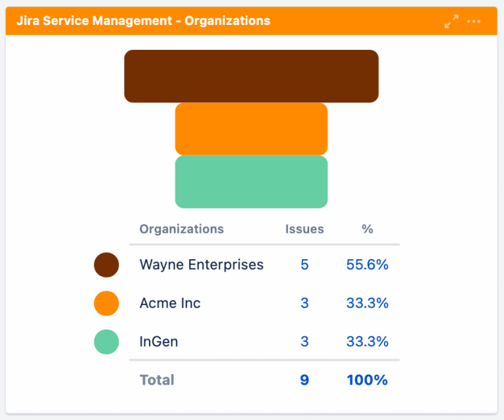504x420 pixels.
Task: Click the % column header
Action: click(367, 229)
